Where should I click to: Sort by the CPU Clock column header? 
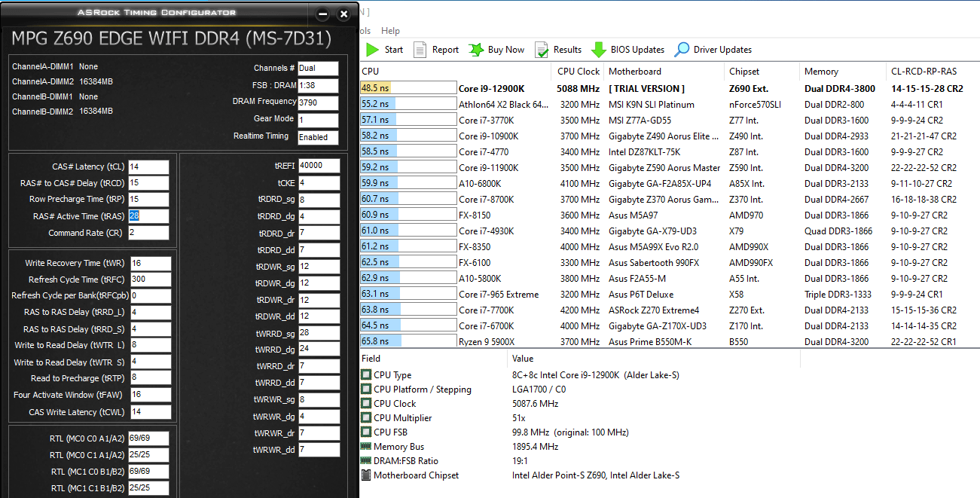click(x=579, y=72)
